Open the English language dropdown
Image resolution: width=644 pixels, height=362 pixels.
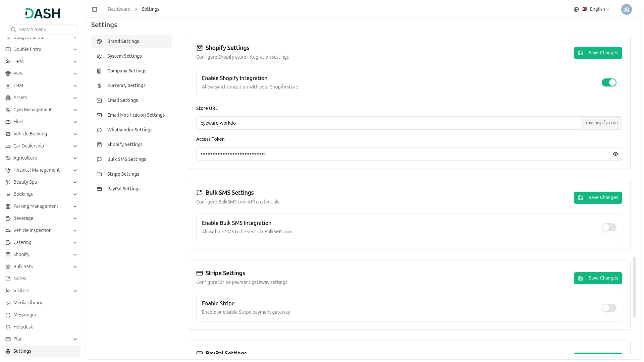tap(599, 9)
